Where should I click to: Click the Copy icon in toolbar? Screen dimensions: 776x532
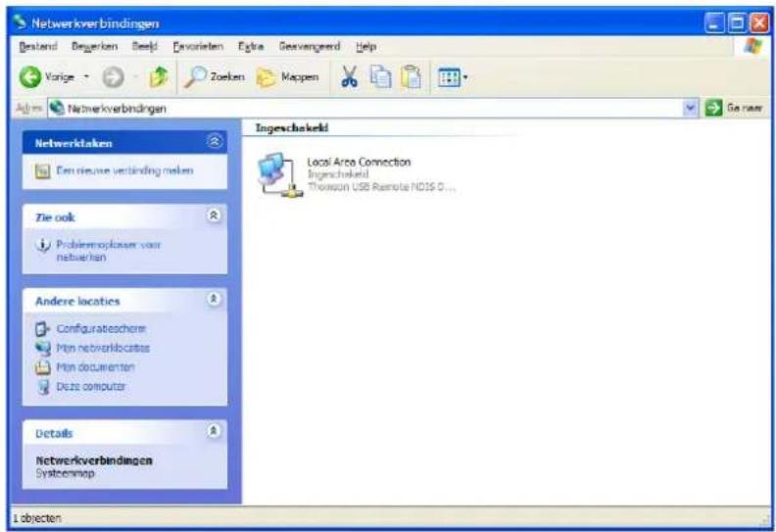pyautogui.click(x=380, y=77)
